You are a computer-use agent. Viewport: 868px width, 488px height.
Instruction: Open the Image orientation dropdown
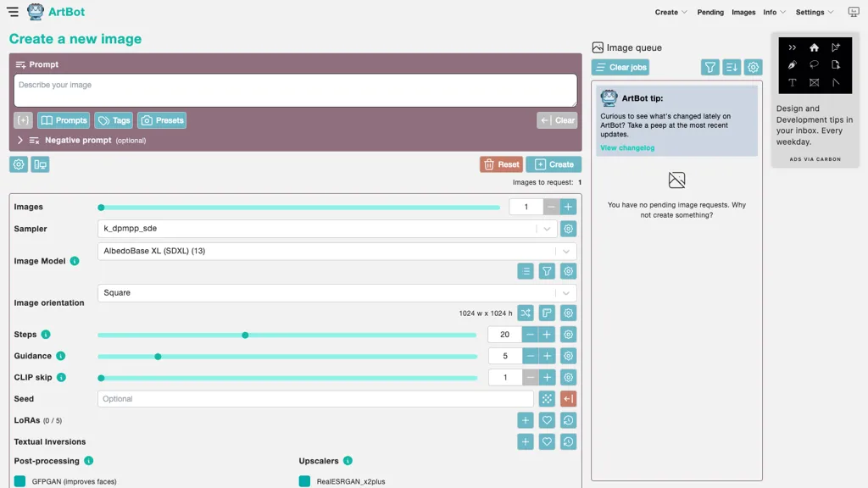click(337, 293)
